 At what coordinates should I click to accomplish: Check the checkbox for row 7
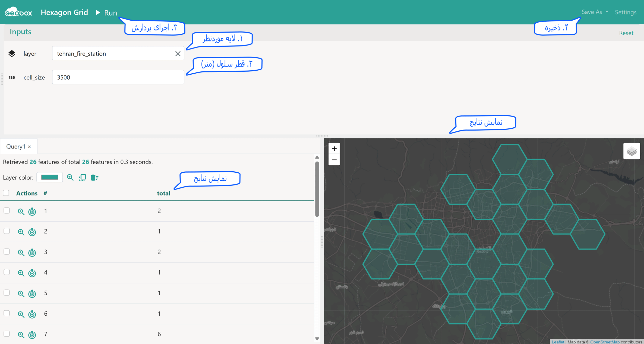pos(7,334)
